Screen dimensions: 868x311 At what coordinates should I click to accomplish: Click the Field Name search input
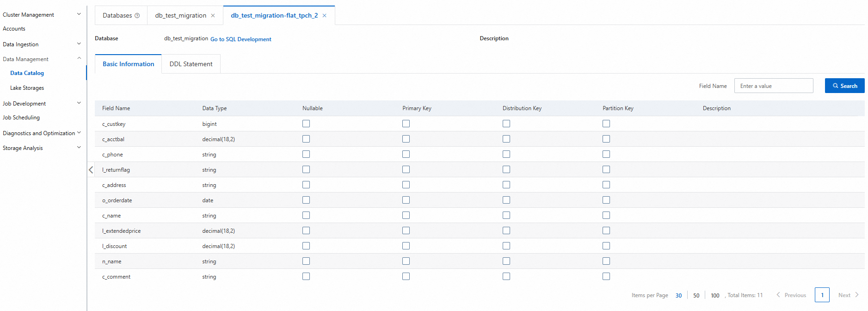[773, 86]
